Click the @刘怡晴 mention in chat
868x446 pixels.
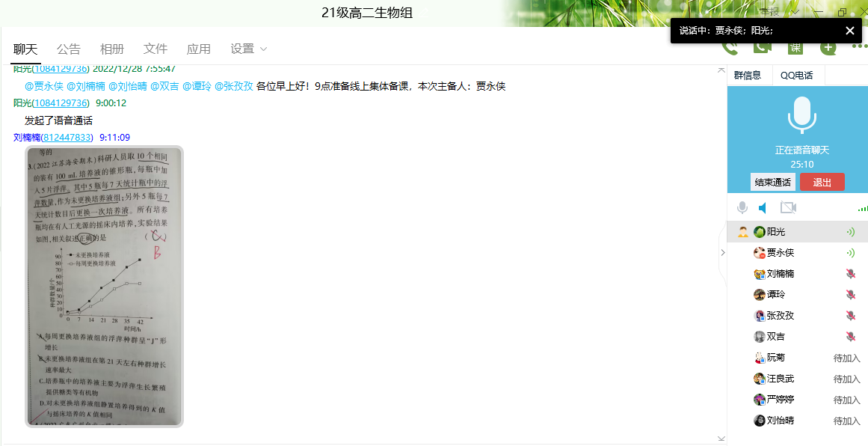[x=128, y=86]
